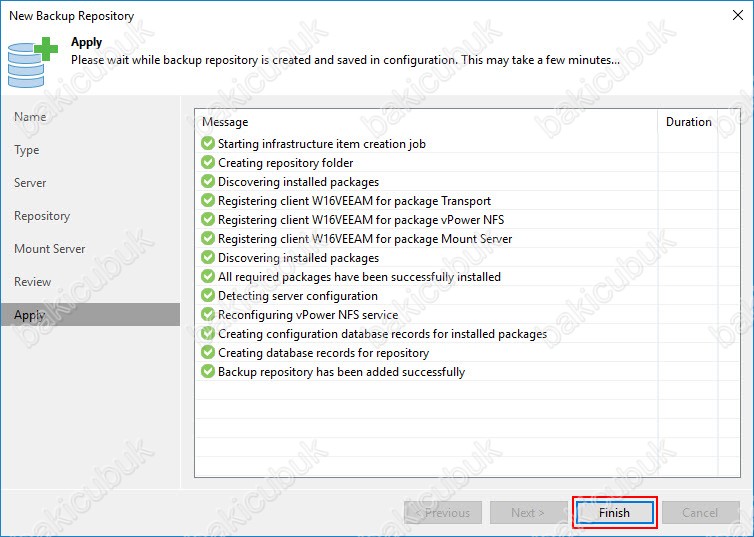Select 'Detecting server configuration' message text
754x537 pixels.
coord(298,296)
